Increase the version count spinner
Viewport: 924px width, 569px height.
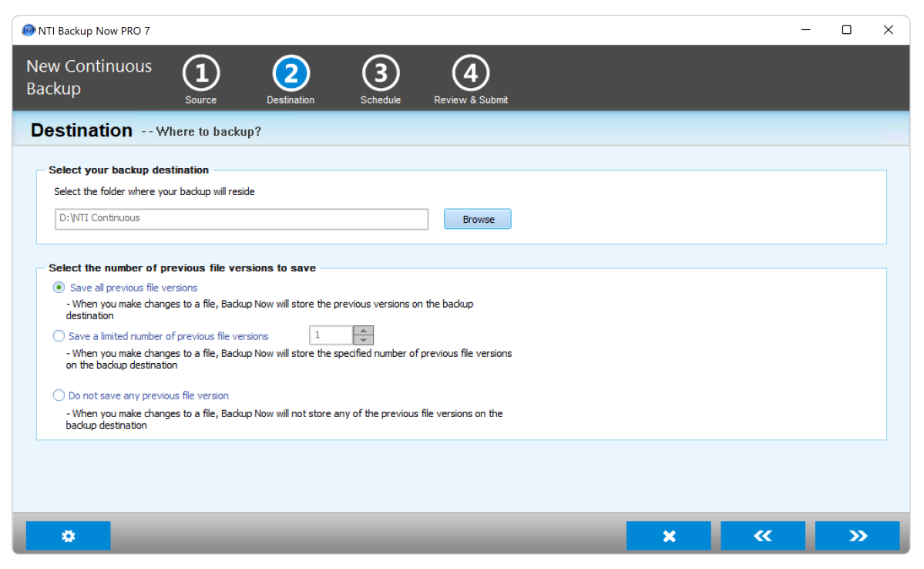coord(364,331)
